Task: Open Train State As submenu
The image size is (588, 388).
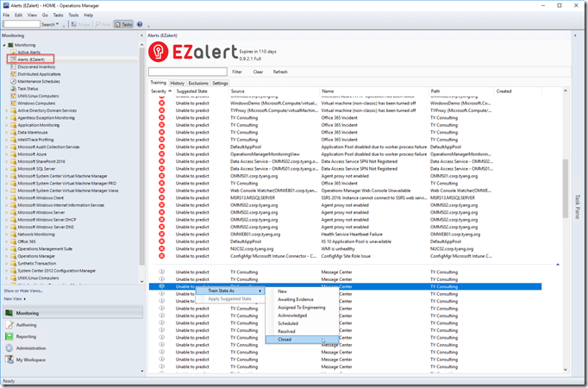Action: (x=230, y=291)
